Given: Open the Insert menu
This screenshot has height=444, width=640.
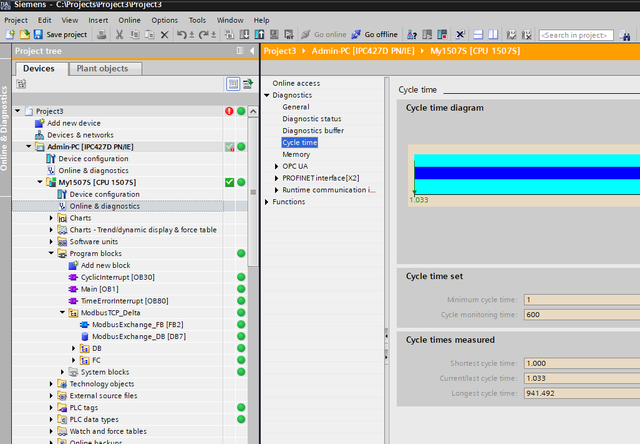Looking at the screenshot, I should [x=98, y=20].
